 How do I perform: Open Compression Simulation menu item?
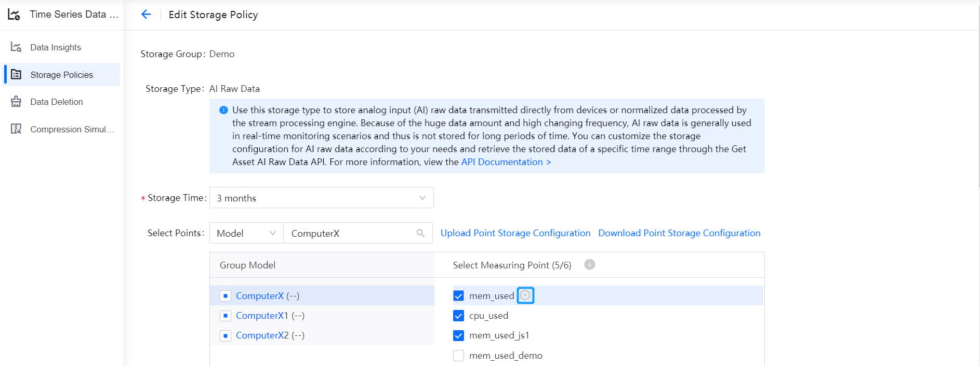pyautogui.click(x=62, y=129)
